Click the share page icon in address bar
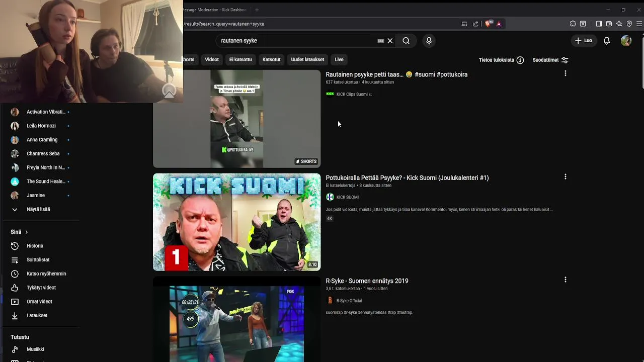This screenshot has height=362, width=644. (x=475, y=24)
